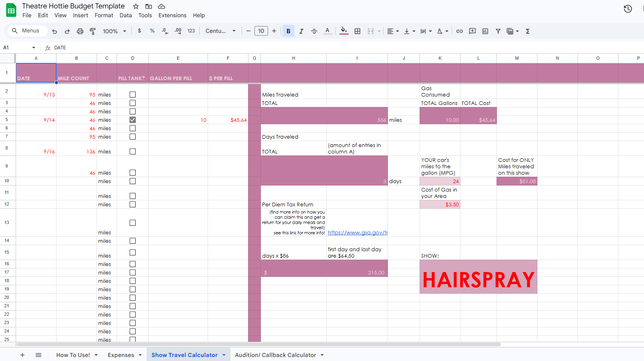Check fill tank box in row 3
Viewport: 644px width, 361px height.
133,103
